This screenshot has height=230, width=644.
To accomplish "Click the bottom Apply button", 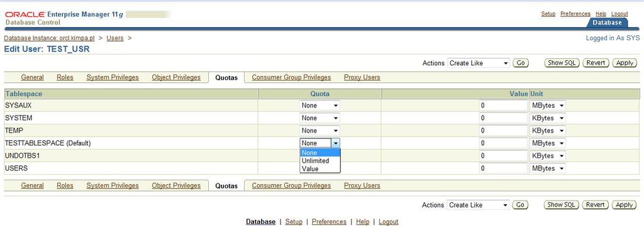I will [x=625, y=205].
